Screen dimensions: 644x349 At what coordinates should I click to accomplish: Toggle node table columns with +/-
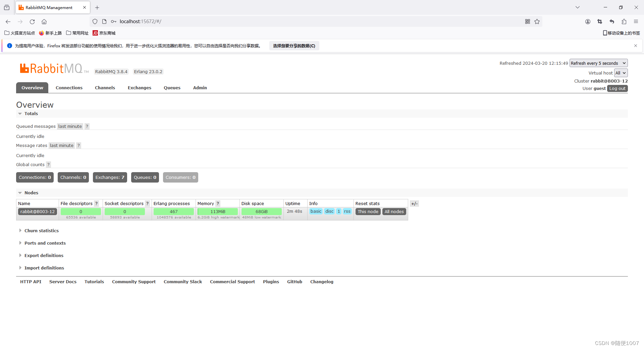tap(414, 204)
